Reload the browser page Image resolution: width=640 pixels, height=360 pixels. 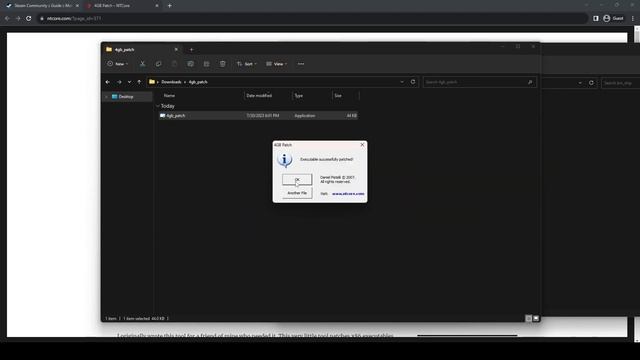point(29,18)
